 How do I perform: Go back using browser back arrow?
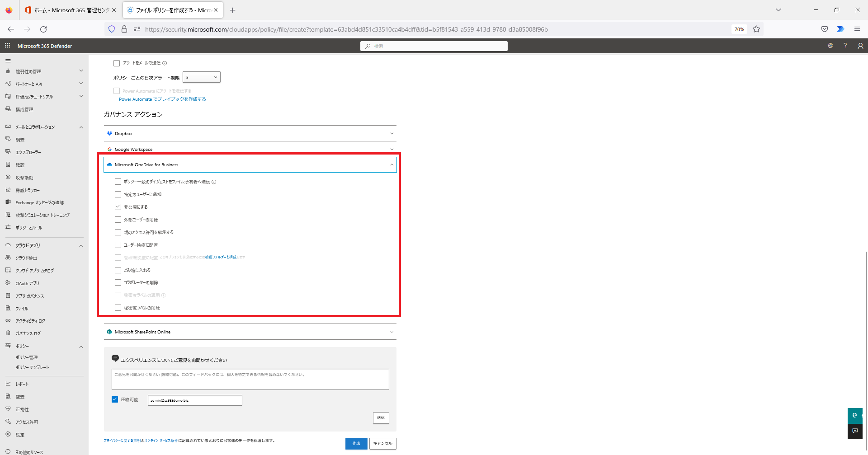(11, 29)
